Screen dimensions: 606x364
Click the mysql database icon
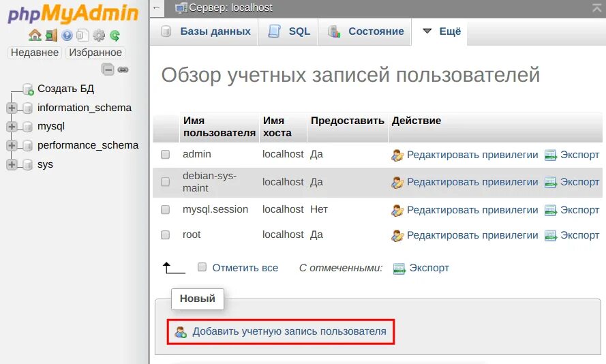coord(27,127)
